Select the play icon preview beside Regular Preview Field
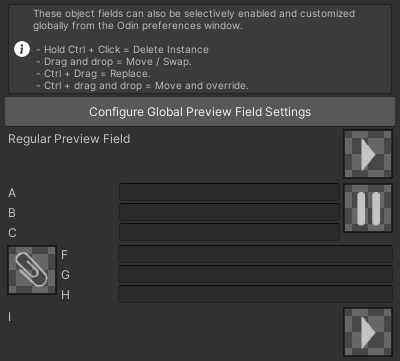 pos(368,154)
